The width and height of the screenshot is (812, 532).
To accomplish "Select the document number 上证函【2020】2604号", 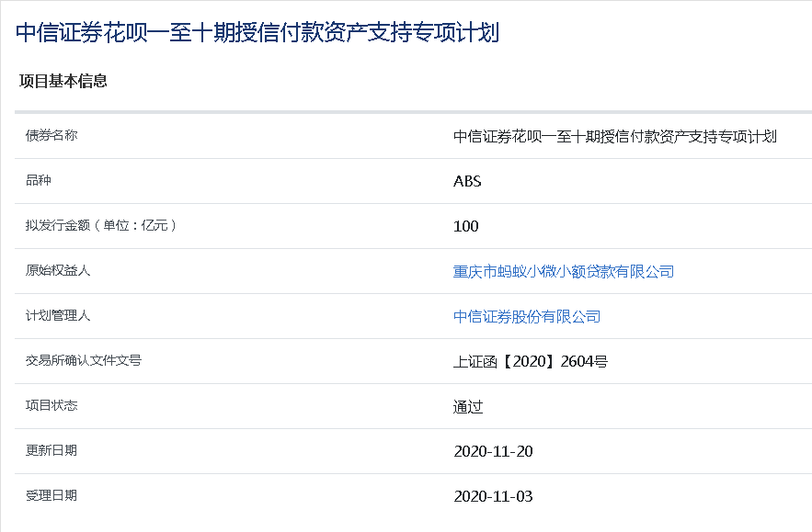I will click(x=531, y=361).
